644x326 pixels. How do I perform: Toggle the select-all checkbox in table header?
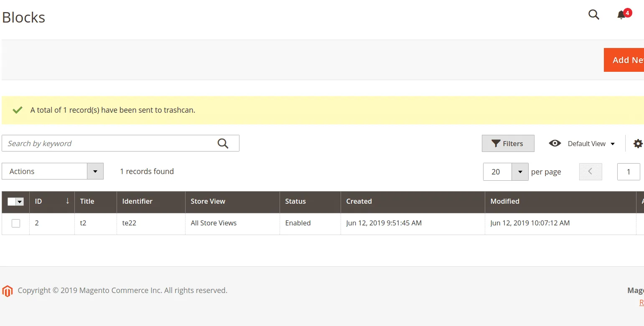[x=12, y=202]
